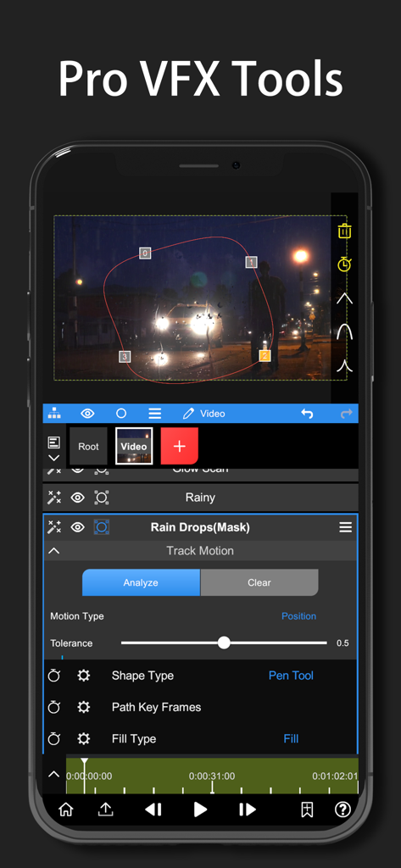The image size is (401, 868).
Task: Change Fill Type Fill value
Action: coord(291,738)
